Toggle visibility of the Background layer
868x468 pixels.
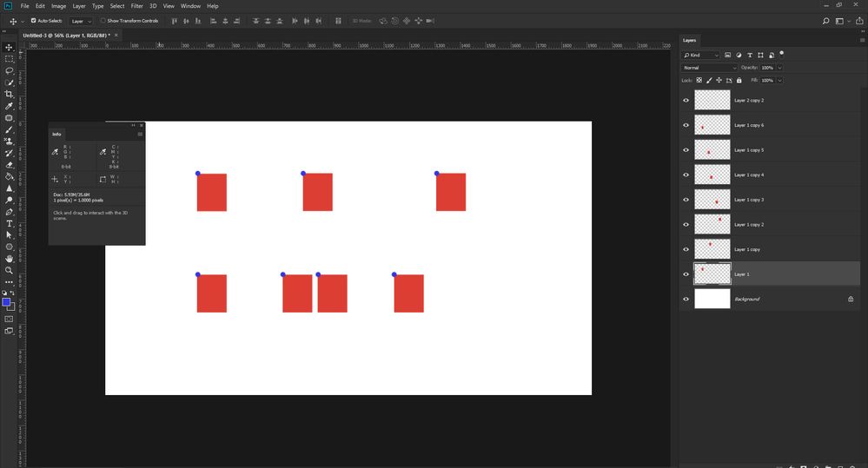[686, 300]
